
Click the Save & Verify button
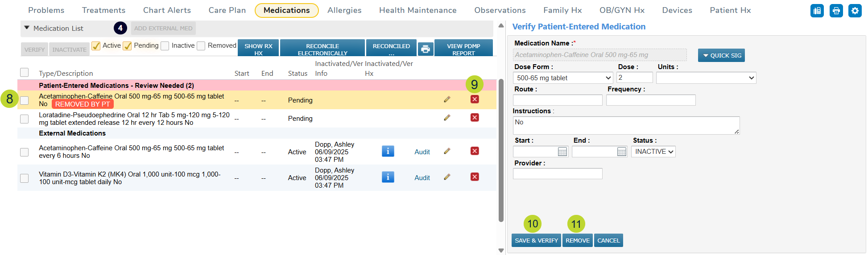(x=536, y=240)
